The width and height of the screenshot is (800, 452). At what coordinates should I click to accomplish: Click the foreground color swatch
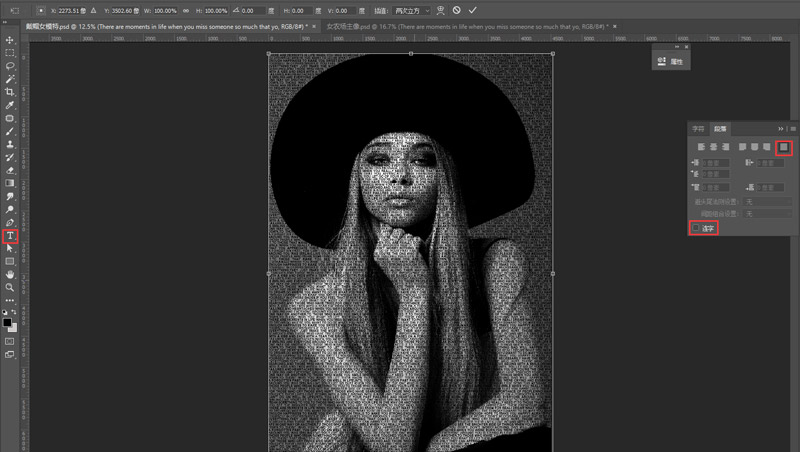click(x=8, y=321)
